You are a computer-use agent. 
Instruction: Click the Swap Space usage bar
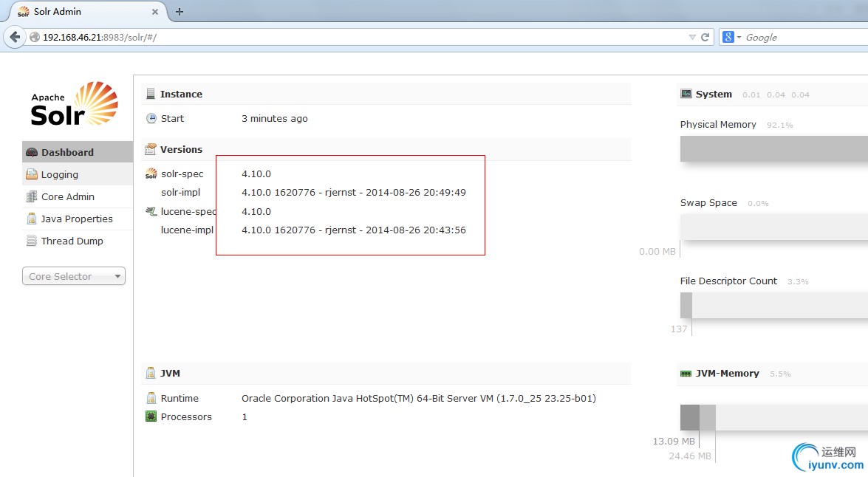tap(774, 227)
